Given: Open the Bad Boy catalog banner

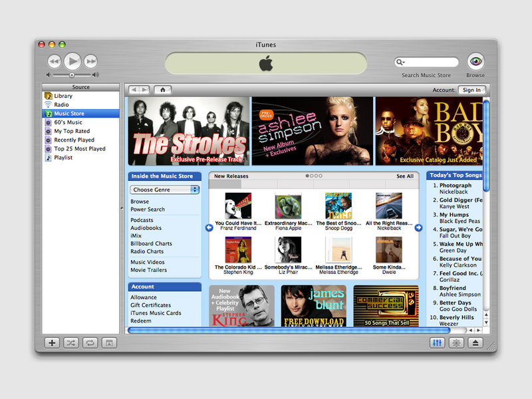Looking at the screenshot, I should (429, 131).
